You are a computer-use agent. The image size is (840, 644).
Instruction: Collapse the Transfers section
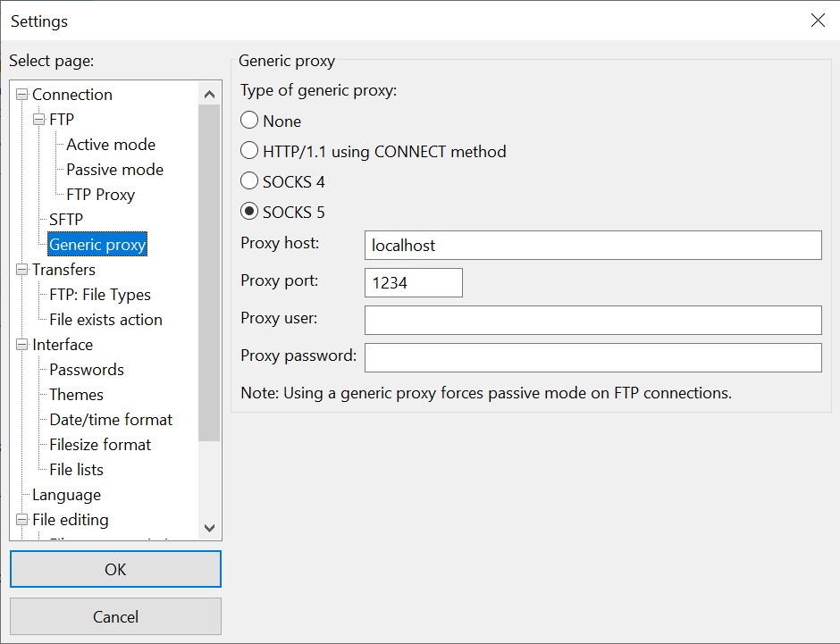21,269
